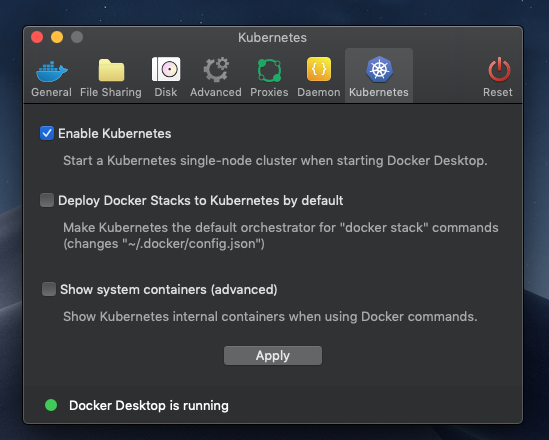
Task: Click the green running status indicator
Action: coord(51,405)
